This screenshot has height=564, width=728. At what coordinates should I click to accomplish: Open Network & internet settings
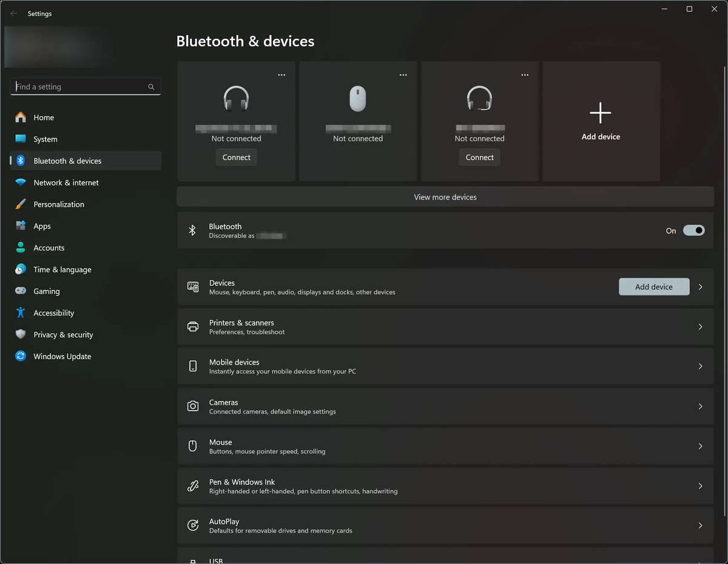tap(86, 183)
